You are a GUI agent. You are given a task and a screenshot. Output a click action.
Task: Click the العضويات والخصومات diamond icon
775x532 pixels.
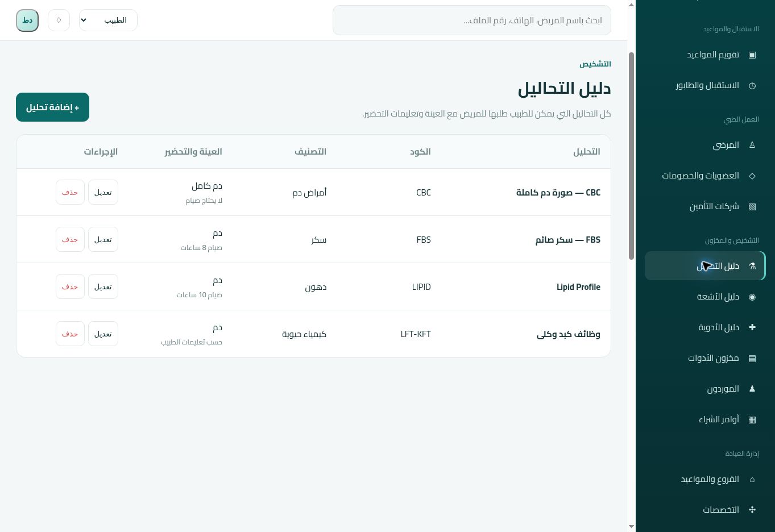pyautogui.click(x=752, y=176)
